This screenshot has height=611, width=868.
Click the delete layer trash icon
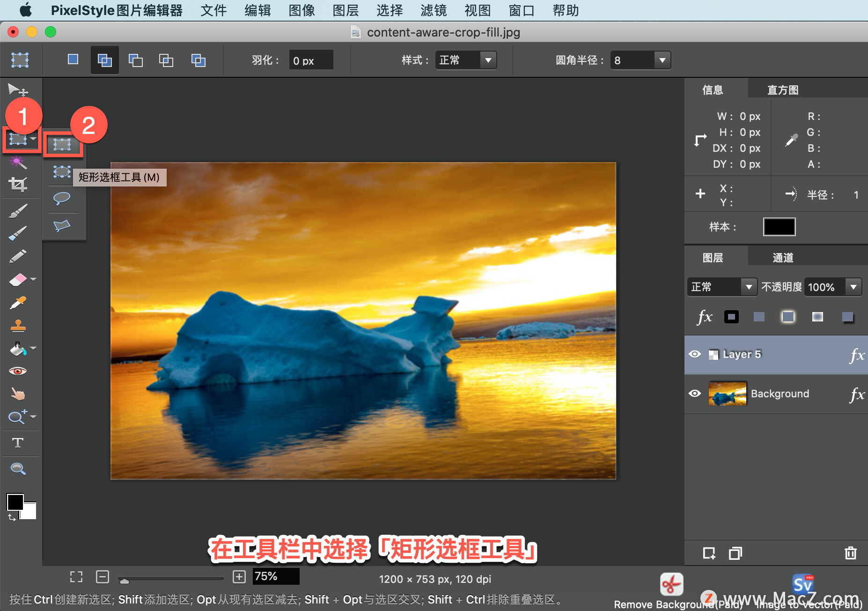click(850, 553)
